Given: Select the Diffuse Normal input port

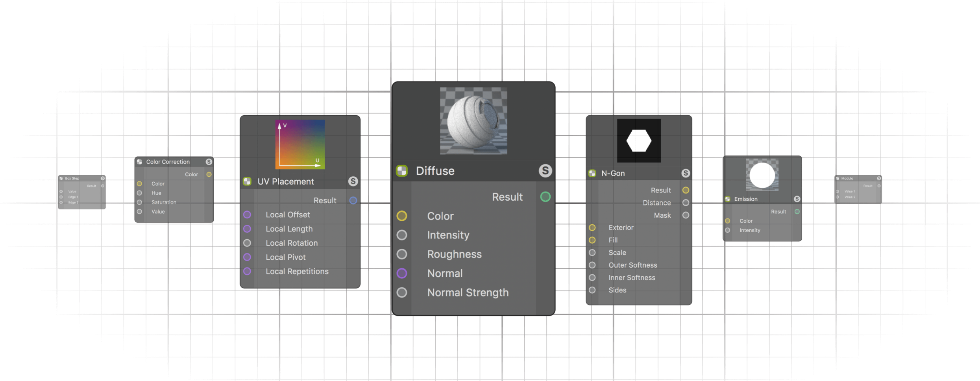Looking at the screenshot, I should pyautogui.click(x=402, y=274).
